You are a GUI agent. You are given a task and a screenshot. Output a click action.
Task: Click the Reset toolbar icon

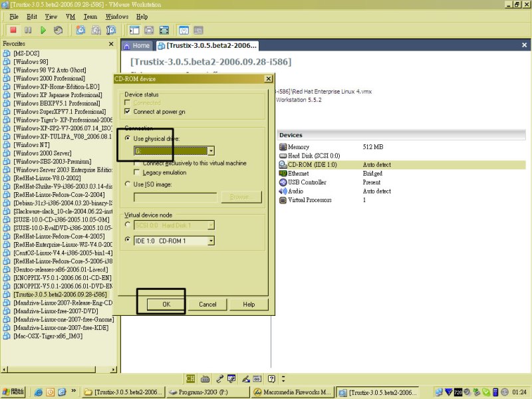58,30
